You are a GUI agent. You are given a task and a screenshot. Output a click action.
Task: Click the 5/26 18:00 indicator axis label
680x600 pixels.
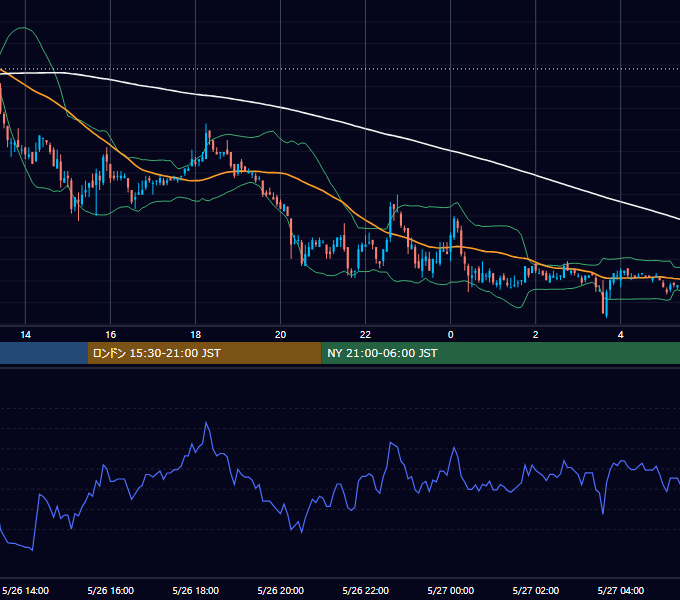[196, 590]
